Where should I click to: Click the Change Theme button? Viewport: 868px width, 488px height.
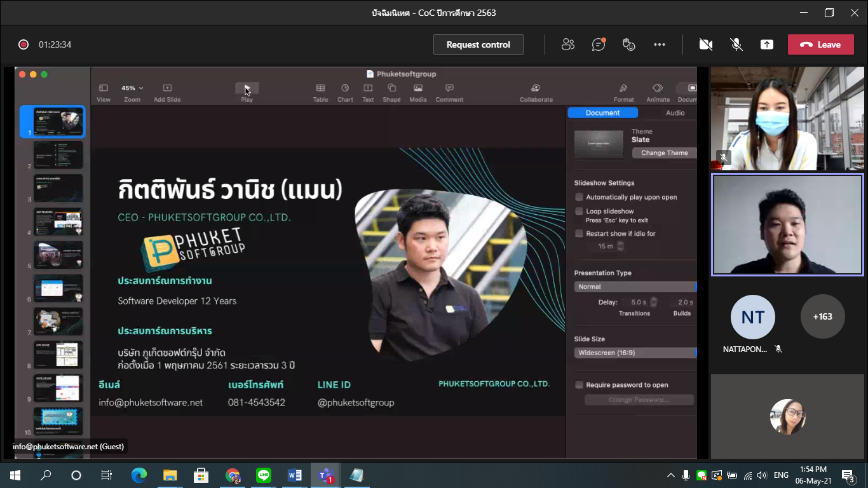[x=664, y=153]
